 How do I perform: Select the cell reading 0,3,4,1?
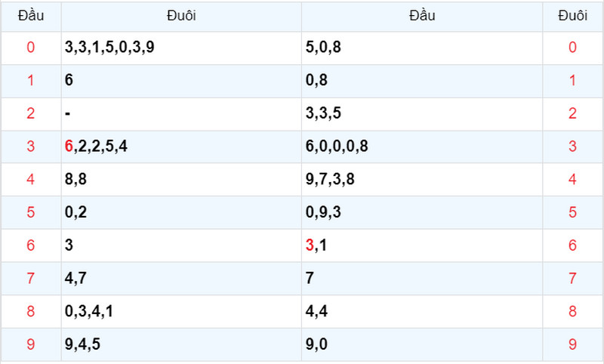coord(181,311)
